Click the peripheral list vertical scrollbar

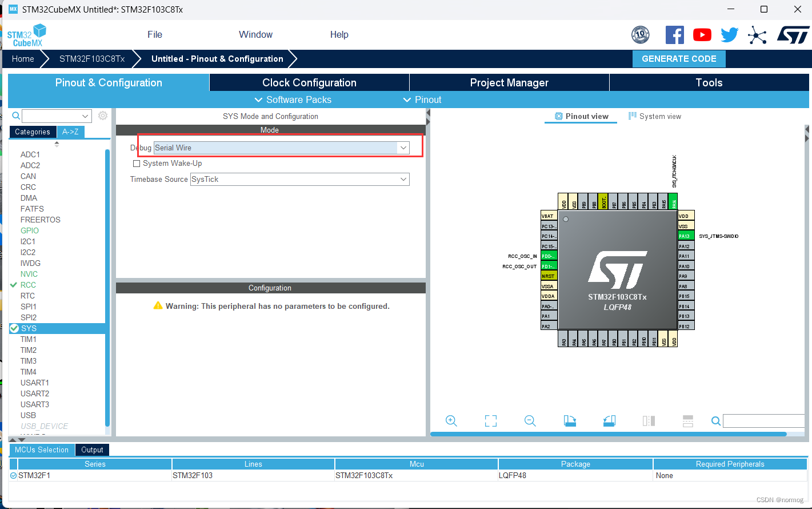(107, 287)
